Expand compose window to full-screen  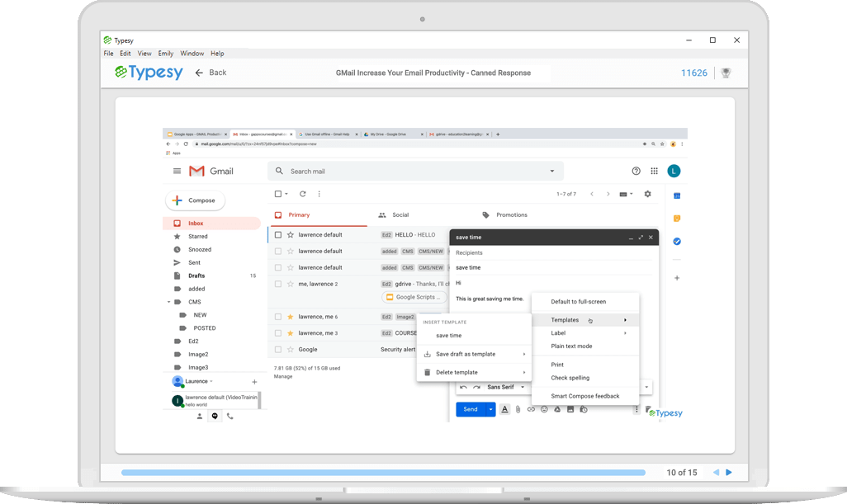[x=641, y=238]
